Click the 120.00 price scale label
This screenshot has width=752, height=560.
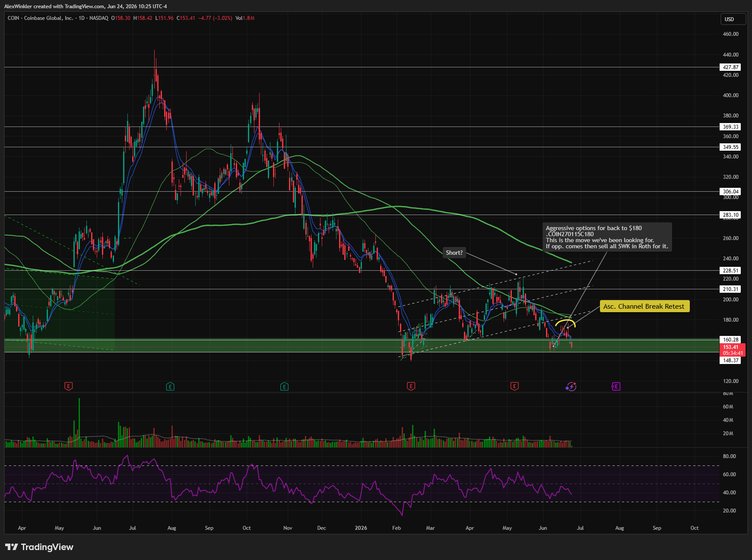coord(730,381)
